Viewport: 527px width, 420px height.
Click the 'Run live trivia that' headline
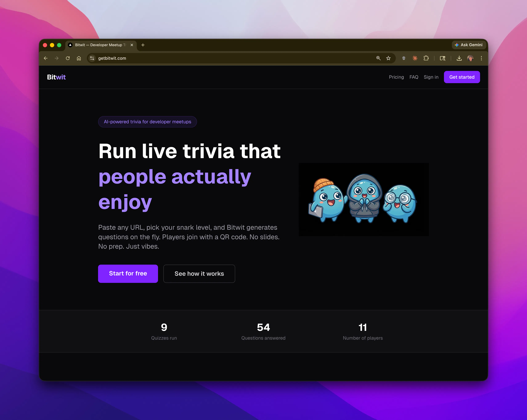tap(189, 151)
